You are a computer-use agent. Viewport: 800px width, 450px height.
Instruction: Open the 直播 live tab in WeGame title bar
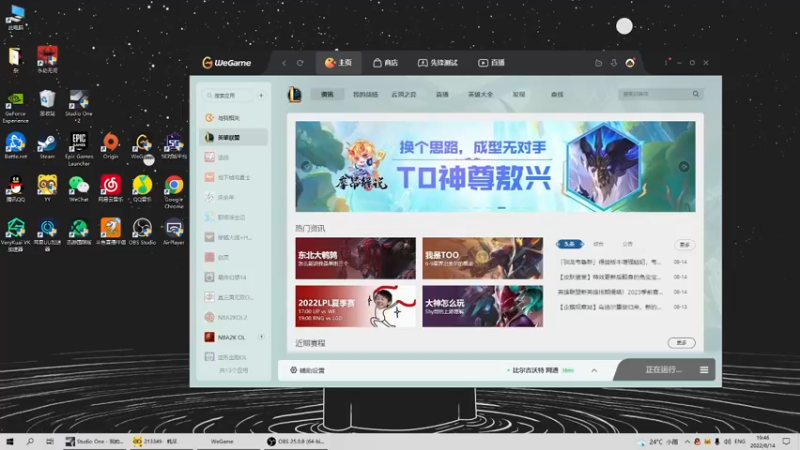[491, 63]
